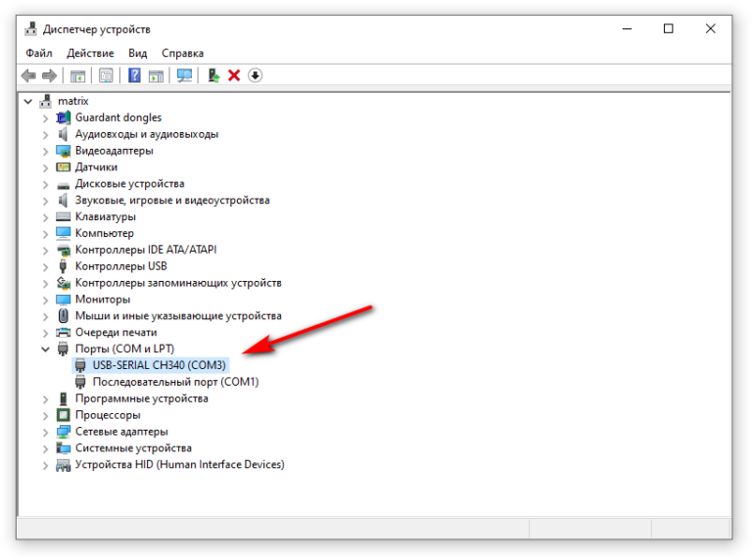Open the Справка menu

click(x=182, y=53)
